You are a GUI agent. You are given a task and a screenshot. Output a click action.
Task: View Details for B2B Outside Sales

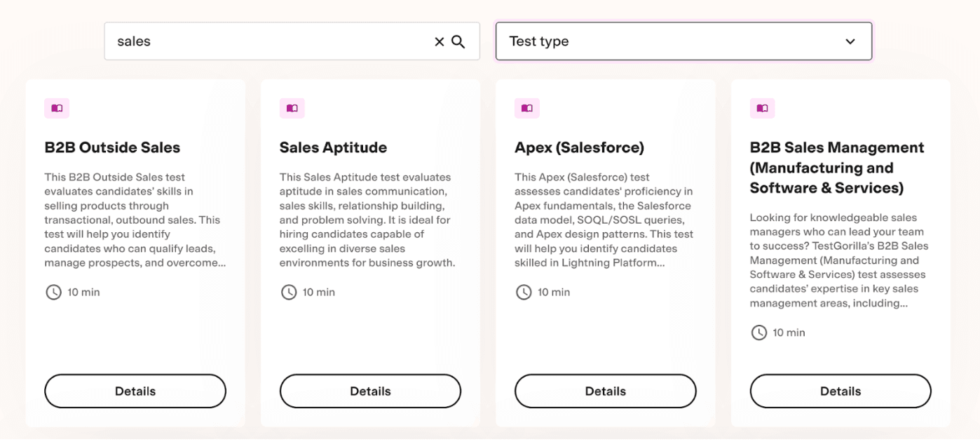click(x=135, y=391)
